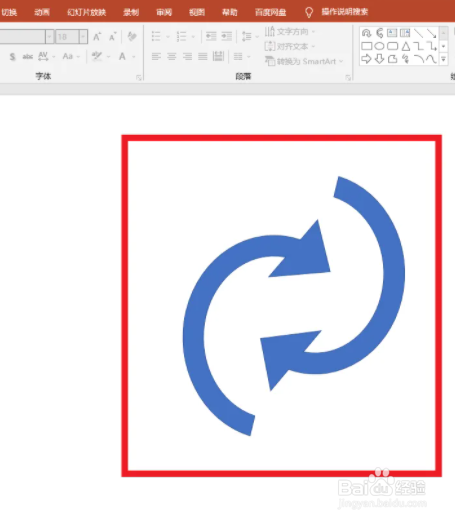Align text to the right

187,56
